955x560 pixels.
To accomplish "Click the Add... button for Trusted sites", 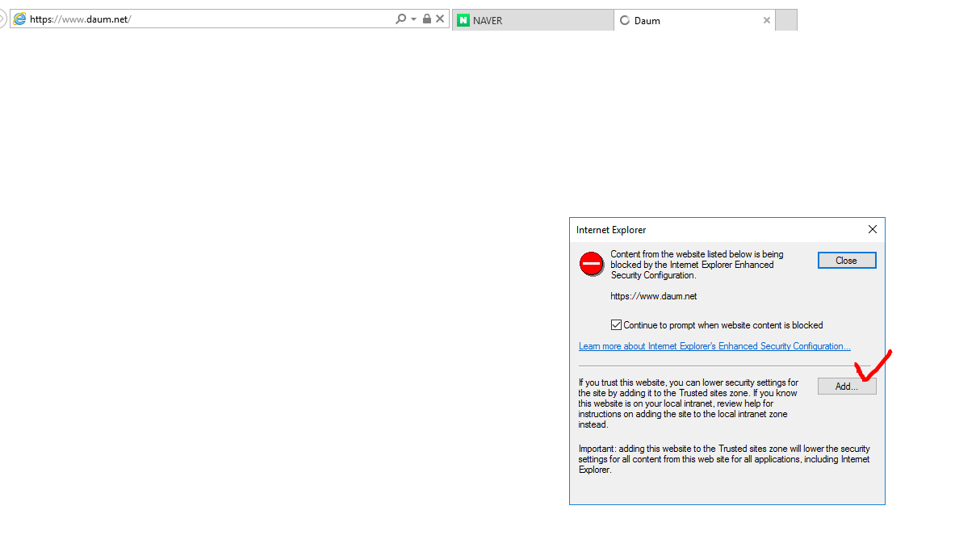I will pos(847,387).
